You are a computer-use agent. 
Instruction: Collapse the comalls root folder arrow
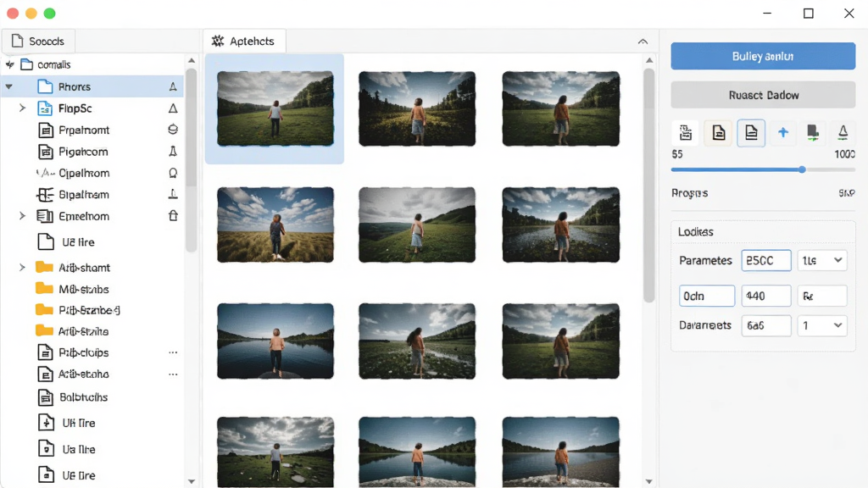9,64
